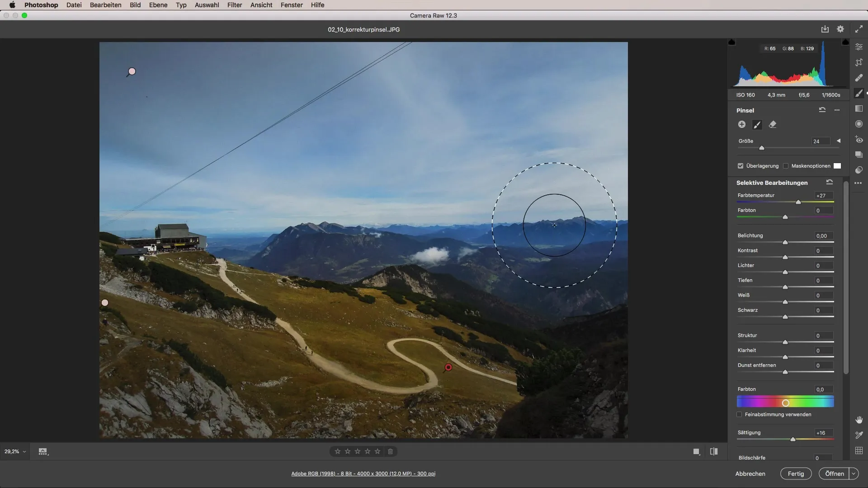Toggle the color sampler eyedropper tool
The width and height of the screenshot is (868, 488).
tap(859, 435)
